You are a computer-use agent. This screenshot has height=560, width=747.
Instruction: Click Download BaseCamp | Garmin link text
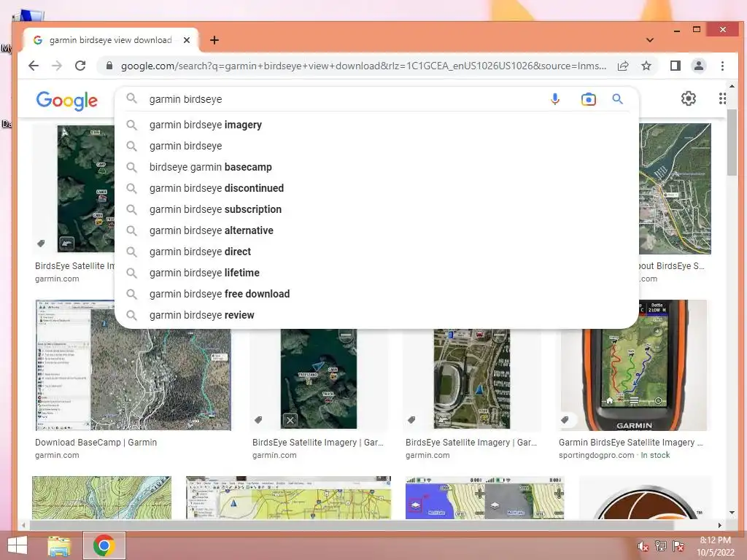click(96, 443)
